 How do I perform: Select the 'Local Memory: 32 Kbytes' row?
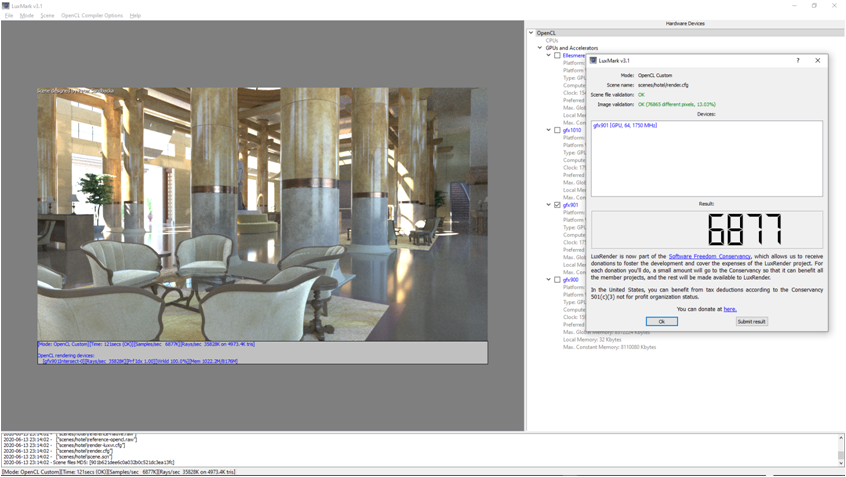[592, 339]
